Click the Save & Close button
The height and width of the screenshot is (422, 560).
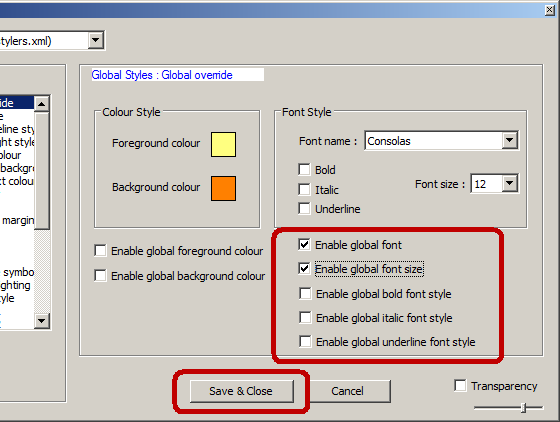[242, 391]
